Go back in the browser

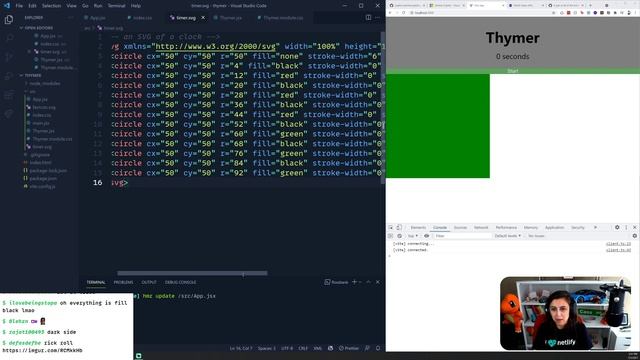click(x=390, y=13)
